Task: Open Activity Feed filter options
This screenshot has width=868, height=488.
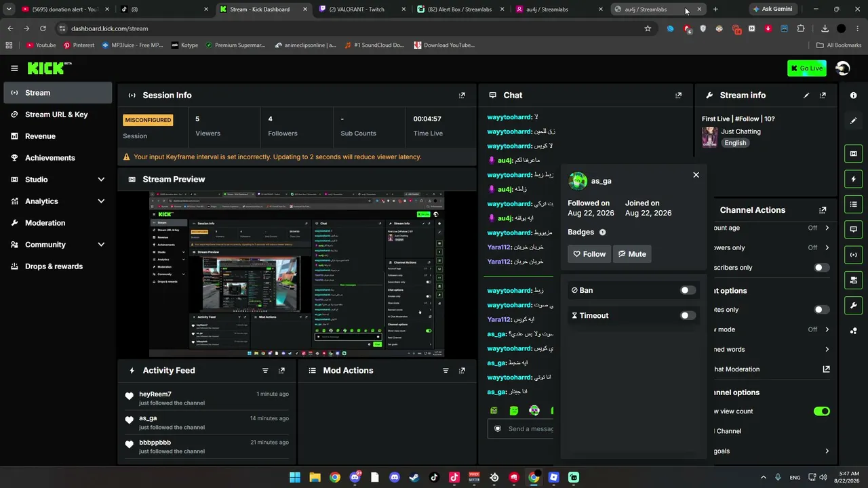Action: pyautogui.click(x=265, y=371)
